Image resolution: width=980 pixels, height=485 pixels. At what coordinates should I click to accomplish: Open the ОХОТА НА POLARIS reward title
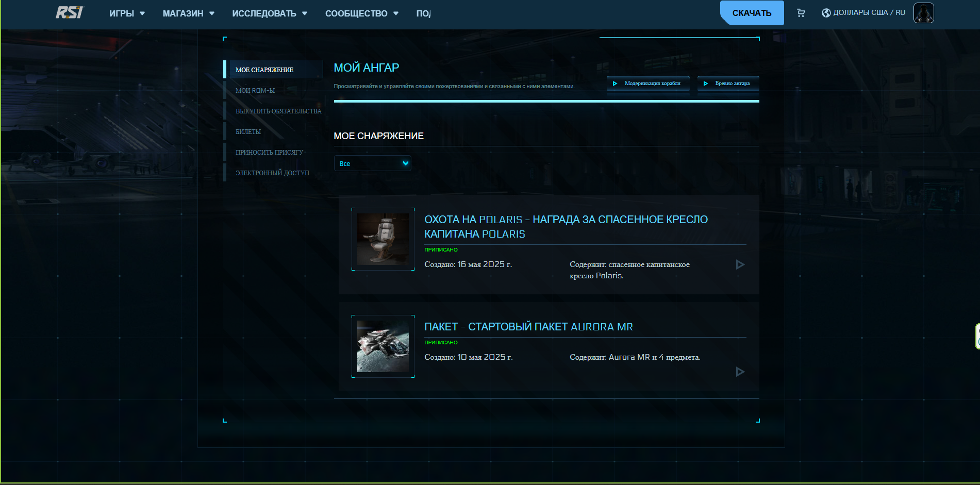point(566,227)
